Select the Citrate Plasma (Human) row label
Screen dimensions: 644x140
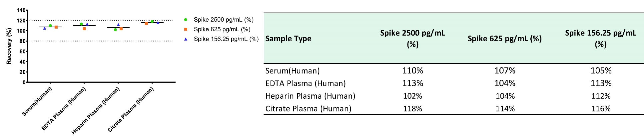coord(308,108)
